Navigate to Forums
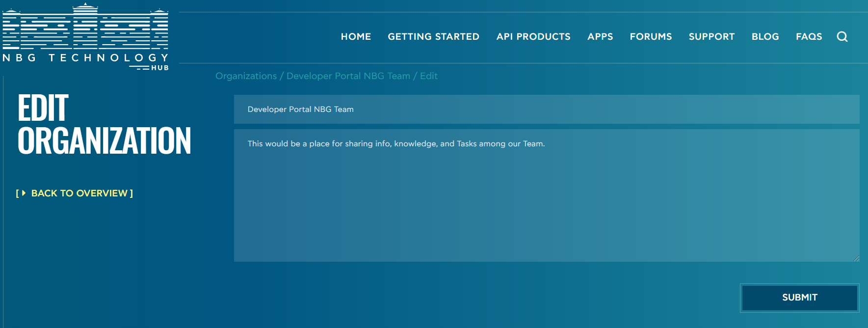Viewport: 868px width, 328px height. click(651, 37)
